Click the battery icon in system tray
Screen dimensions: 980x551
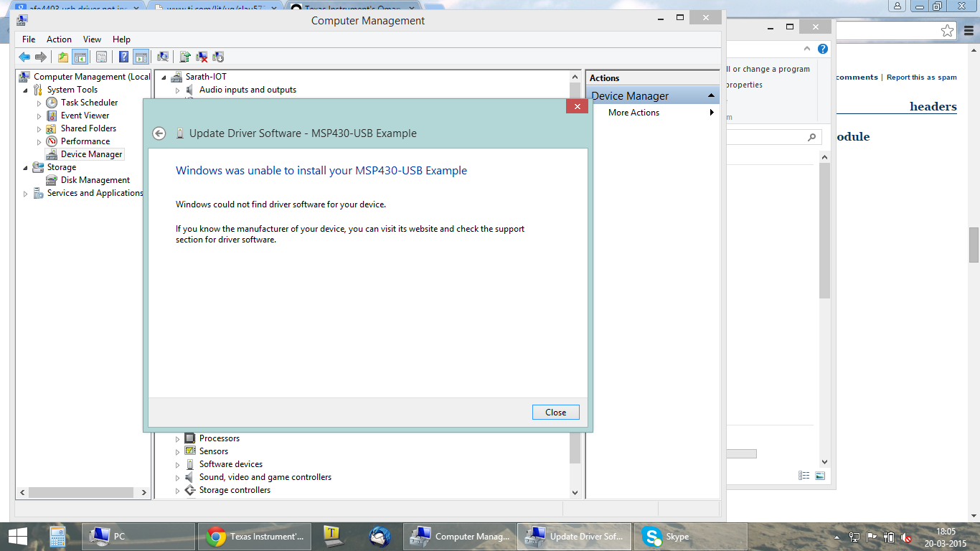pyautogui.click(x=889, y=537)
